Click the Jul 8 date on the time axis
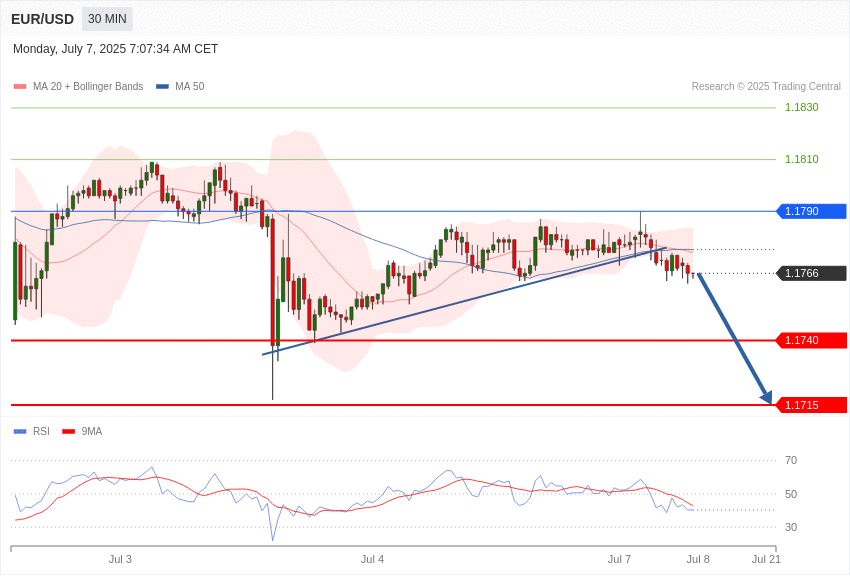This screenshot has width=850, height=576. [698, 559]
